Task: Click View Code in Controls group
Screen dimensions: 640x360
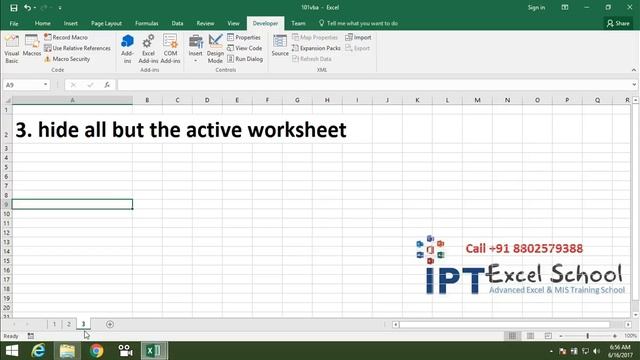Action: 244,48
